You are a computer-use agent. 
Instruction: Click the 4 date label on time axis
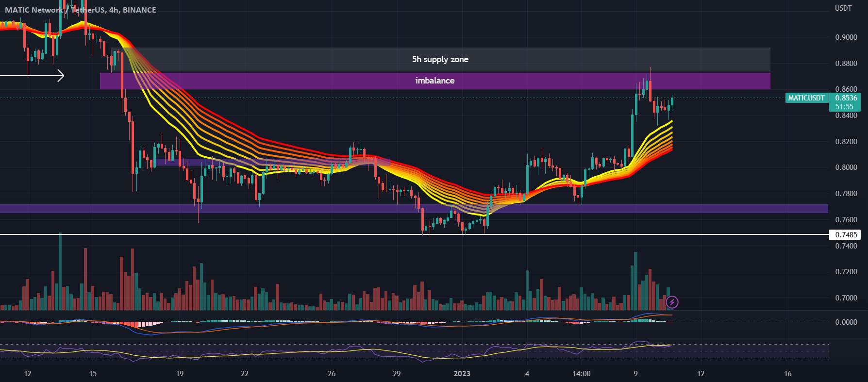[x=527, y=374]
